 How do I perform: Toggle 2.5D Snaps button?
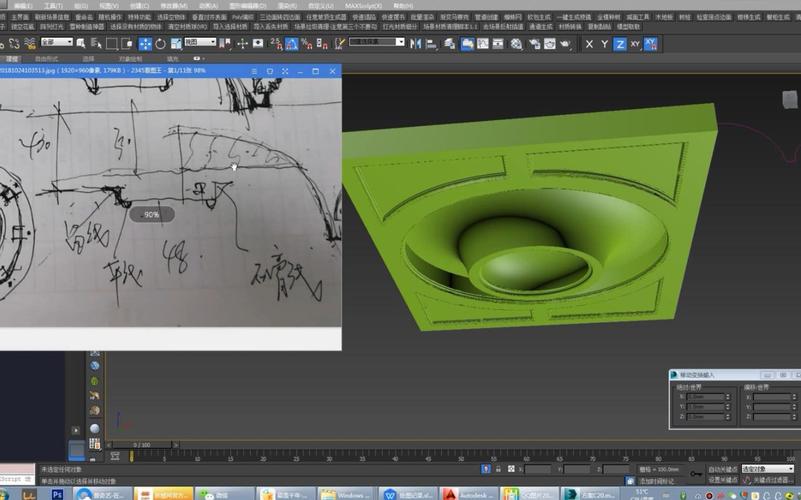click(276, 44)
